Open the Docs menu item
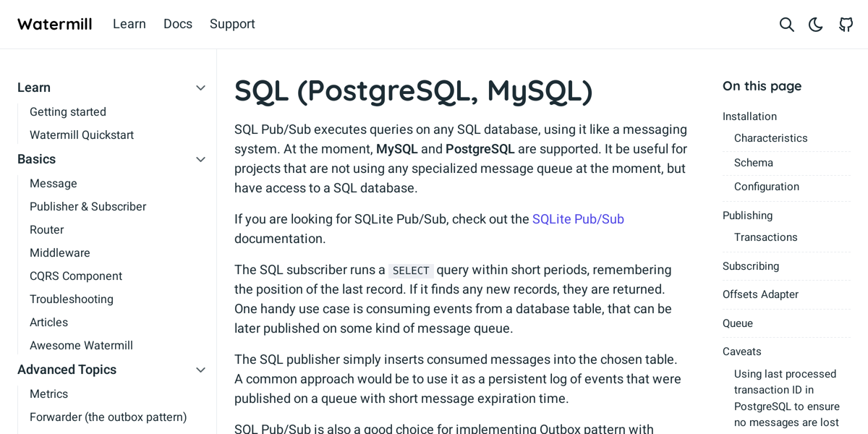Viewport: 868px width, 434px height. pyautogui.click(x=178, y=24)
